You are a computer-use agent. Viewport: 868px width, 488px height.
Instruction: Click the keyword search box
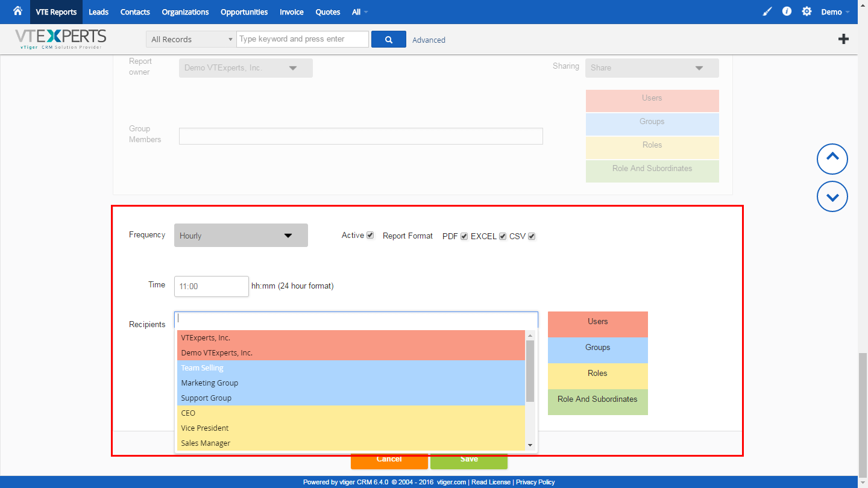[303, 39]
